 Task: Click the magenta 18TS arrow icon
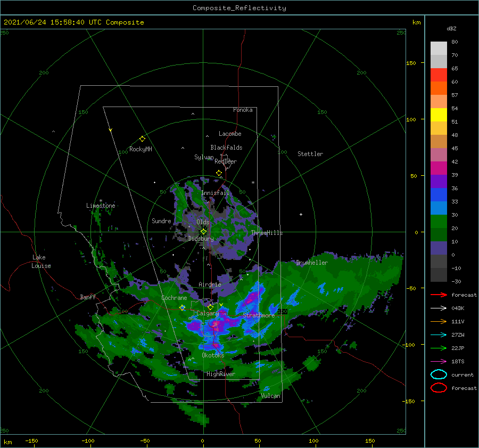pos(439,362)
